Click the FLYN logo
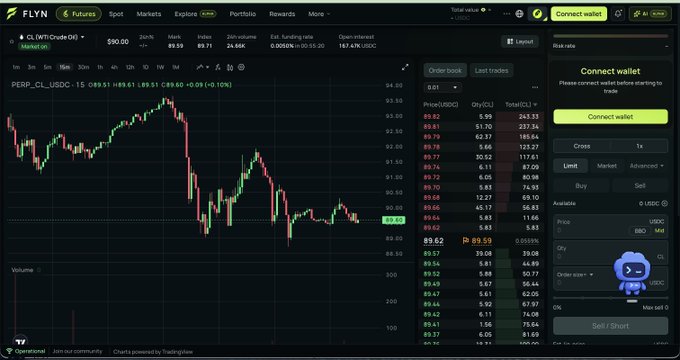 26,14
